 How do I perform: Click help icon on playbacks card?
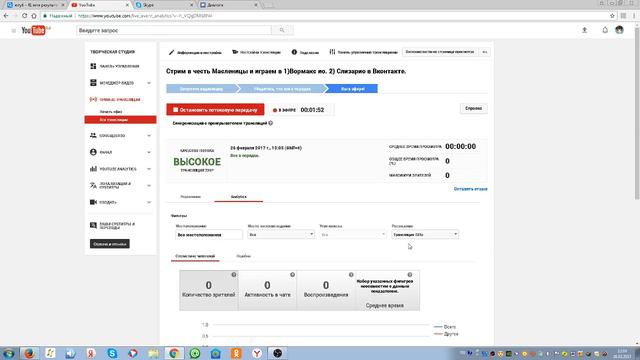point(351,275)
